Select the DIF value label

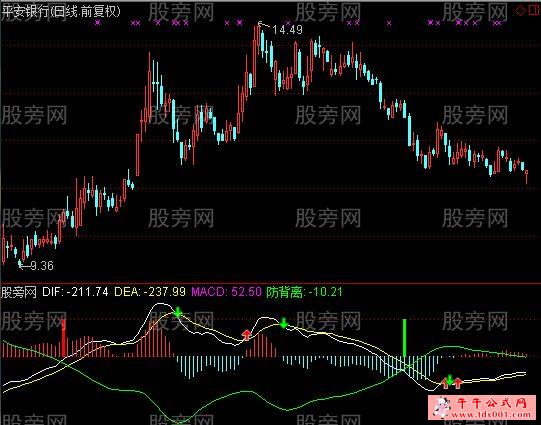click(x=75, y=292)
